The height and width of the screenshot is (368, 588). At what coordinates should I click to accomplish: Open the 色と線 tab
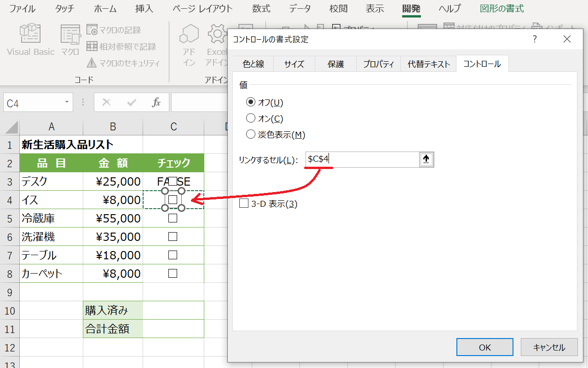tap(253, 64)
